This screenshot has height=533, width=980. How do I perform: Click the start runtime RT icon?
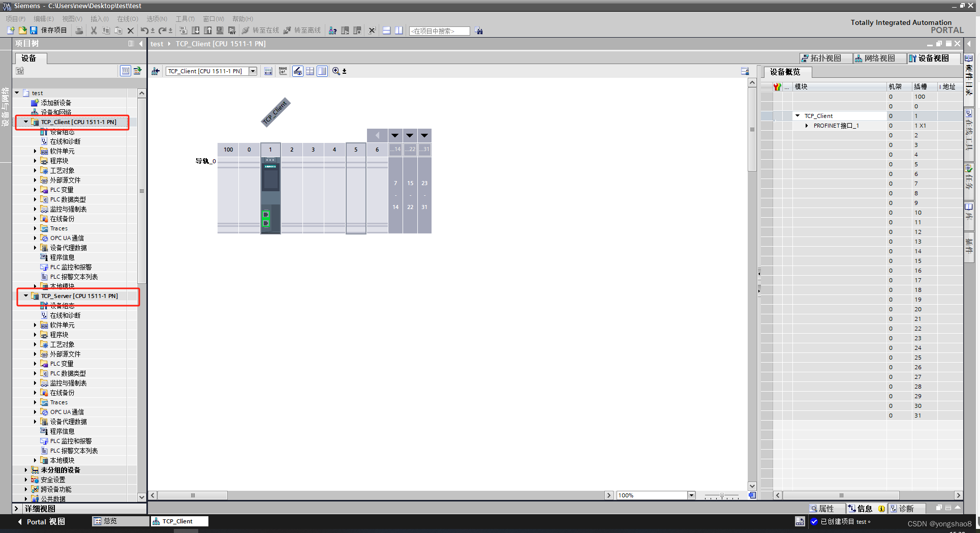coord(232,31)
